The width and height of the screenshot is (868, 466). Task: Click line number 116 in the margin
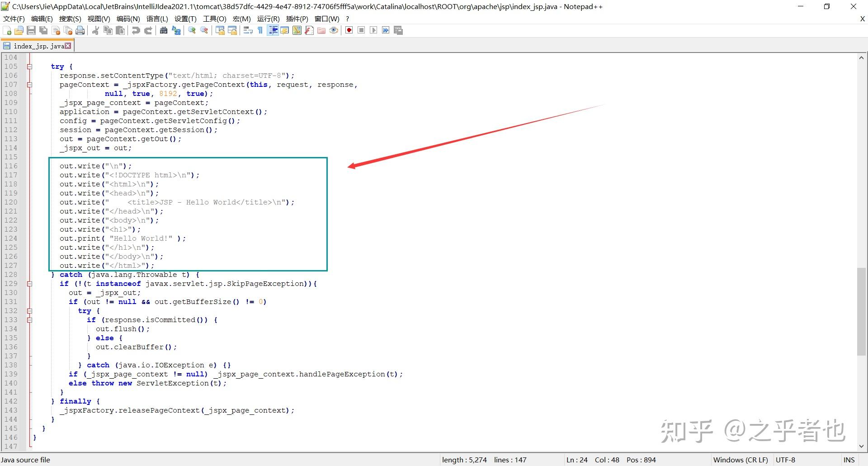point(11,166)
